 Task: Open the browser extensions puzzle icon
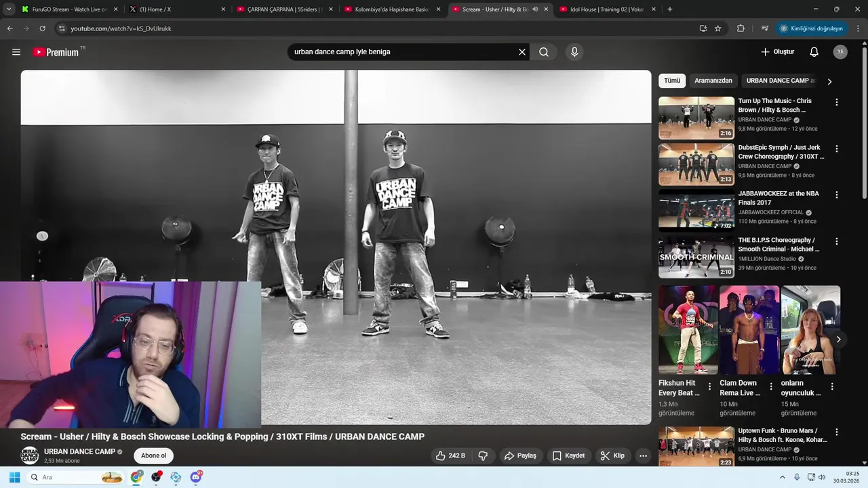[741, 28]
